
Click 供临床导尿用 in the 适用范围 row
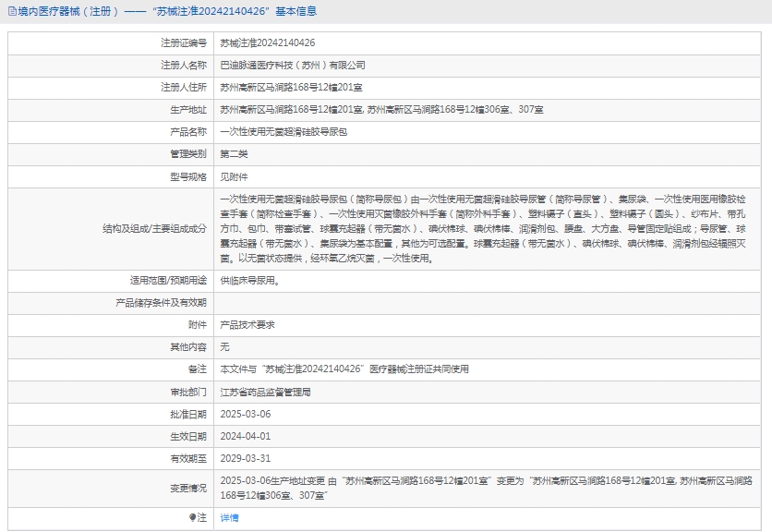tap(247, 280)
